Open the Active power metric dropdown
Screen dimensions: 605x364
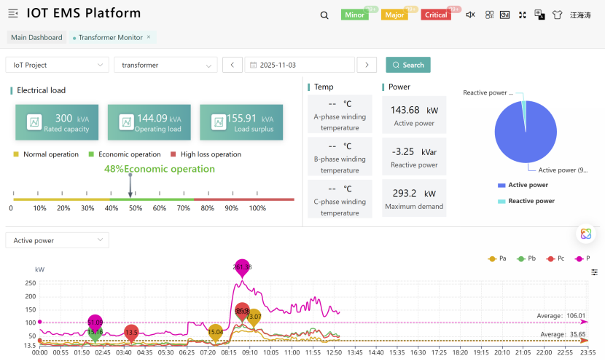[x=57, y=240]
